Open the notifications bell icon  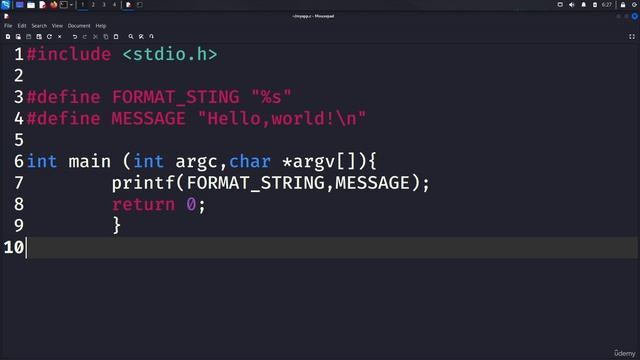[583, 5]
